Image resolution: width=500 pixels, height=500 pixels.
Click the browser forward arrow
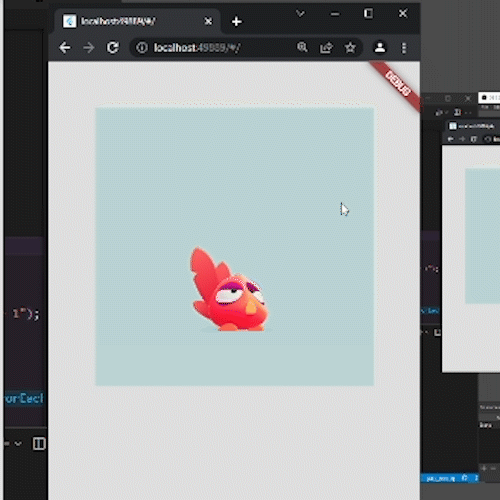click(89, 48)
